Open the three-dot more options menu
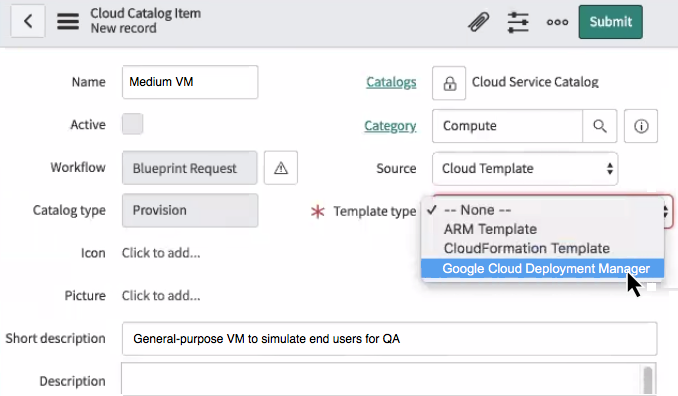The image size is (678, 396). tap(557, 22)
